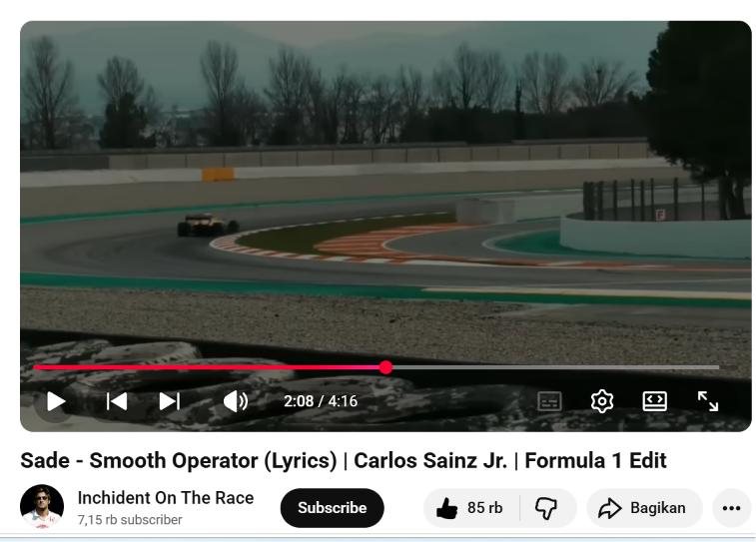Open the Bagikan share dialog
This screenshot has height=542, width=756.
(x=644, y=508)
